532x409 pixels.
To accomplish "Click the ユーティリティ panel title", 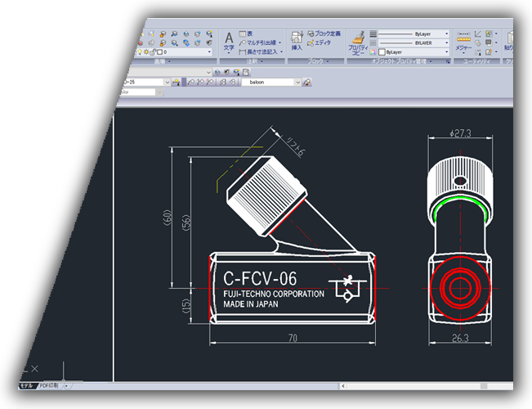I will tap(476, 61).
